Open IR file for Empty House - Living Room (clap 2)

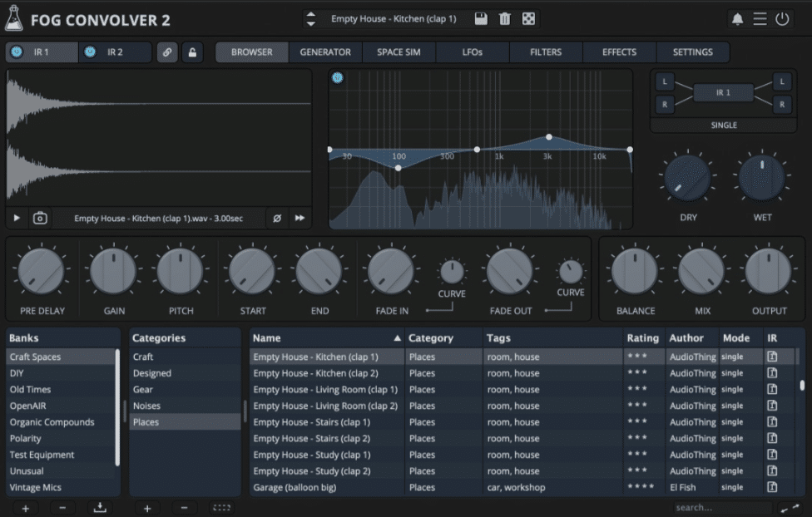pos(772,406)
